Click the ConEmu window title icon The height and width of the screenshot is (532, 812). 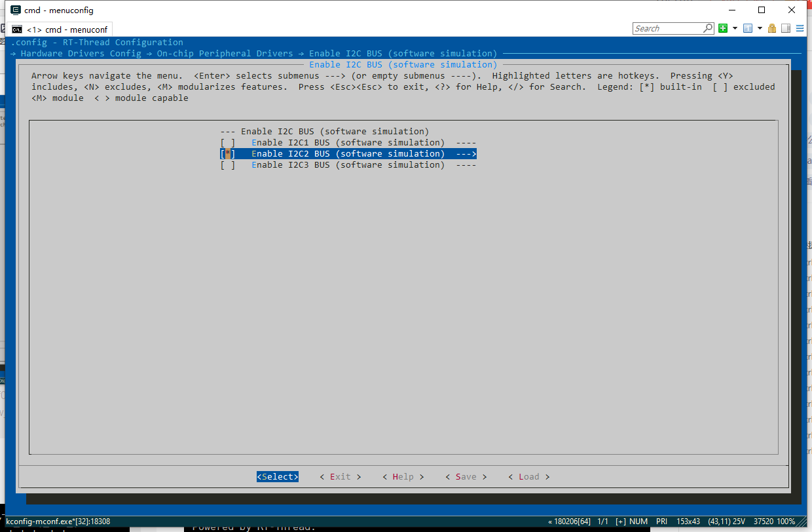point(16,10)
